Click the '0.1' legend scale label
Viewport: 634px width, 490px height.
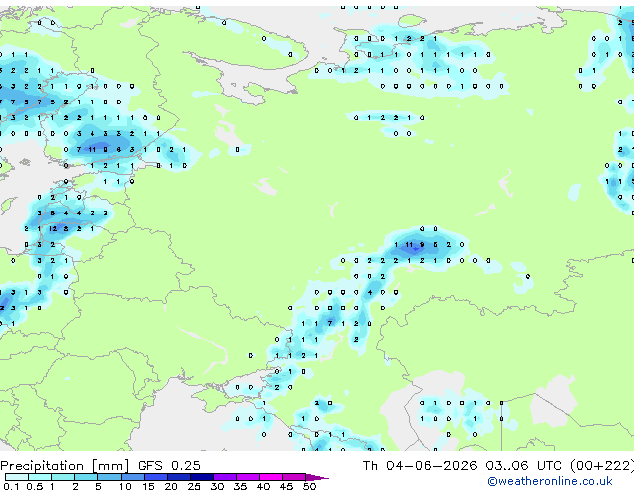tap(11, 486)
